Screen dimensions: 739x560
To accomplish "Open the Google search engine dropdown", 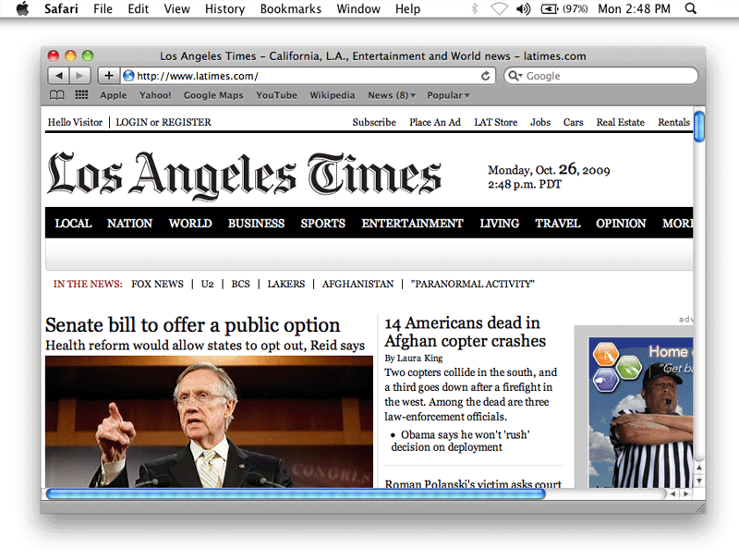I will [x=515, y=76].
